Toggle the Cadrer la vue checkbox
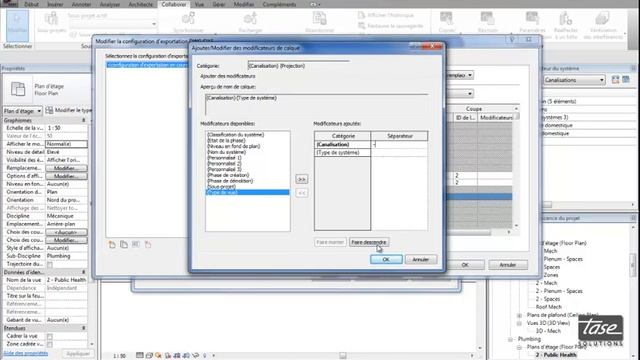 click(x=50, y=336)
